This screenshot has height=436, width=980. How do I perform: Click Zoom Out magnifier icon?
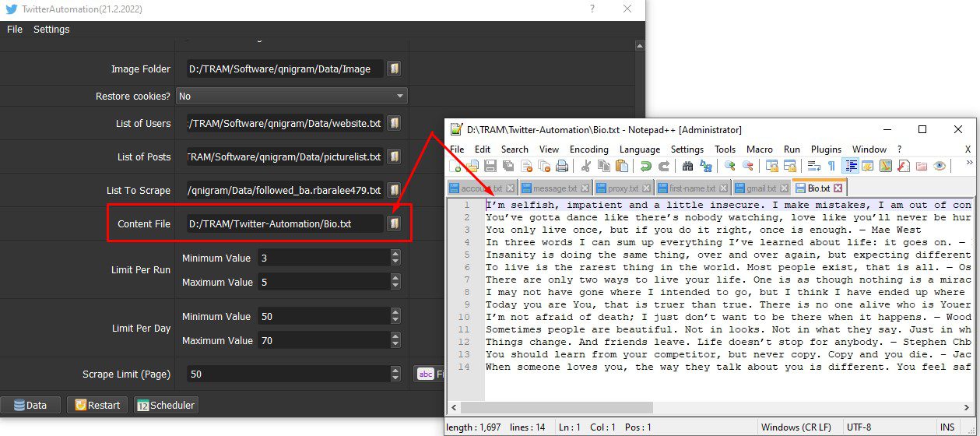747,166
